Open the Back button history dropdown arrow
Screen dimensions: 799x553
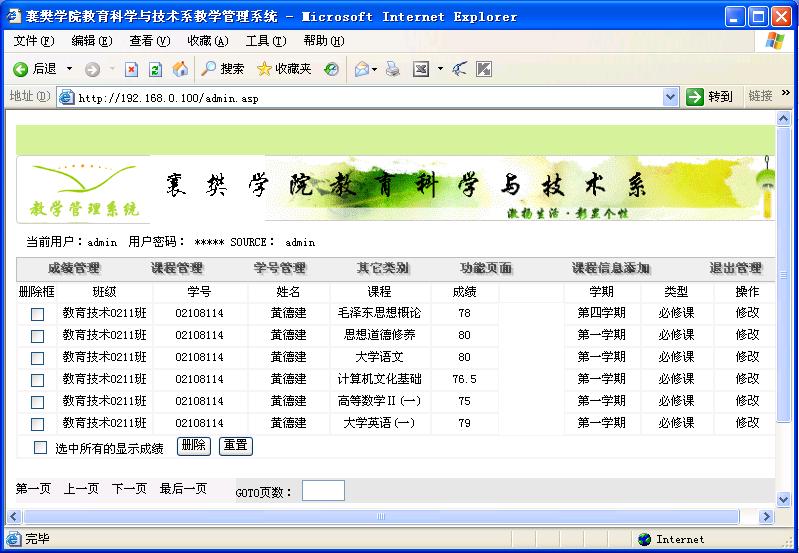click(69, 69)
